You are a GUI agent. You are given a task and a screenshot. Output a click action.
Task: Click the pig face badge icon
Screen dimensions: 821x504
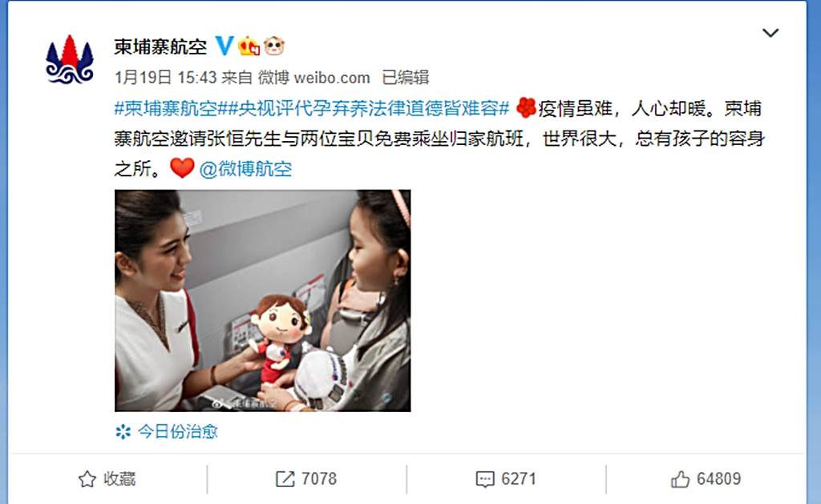click(274, 46)
